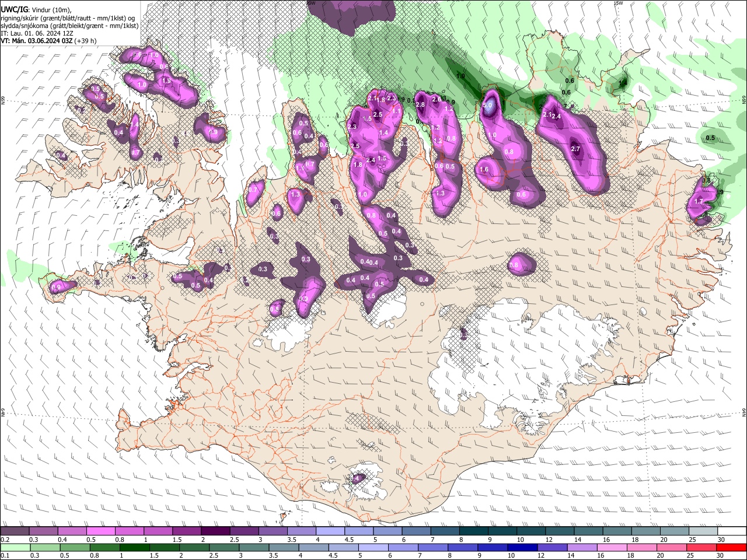Viewport: 747px width, 560px height.
Task: Click the white 30 snow scale swatch
Action: pyautogui.click(x=732, y=531)
